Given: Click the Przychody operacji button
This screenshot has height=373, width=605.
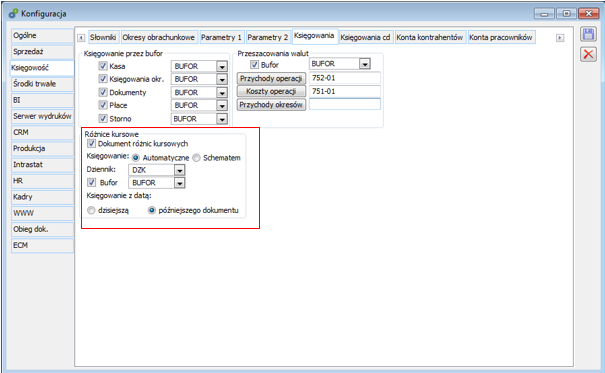Looking at the screenshot, I should 271,78.
